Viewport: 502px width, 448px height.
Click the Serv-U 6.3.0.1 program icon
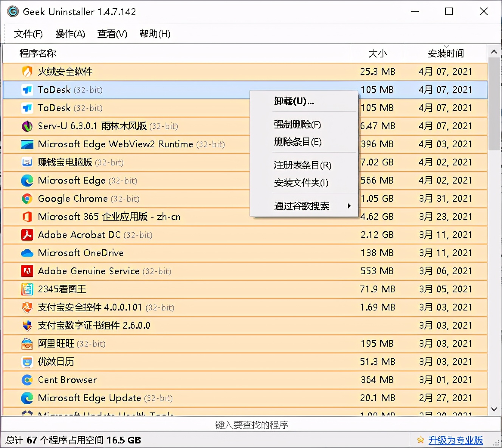point(27,126)
